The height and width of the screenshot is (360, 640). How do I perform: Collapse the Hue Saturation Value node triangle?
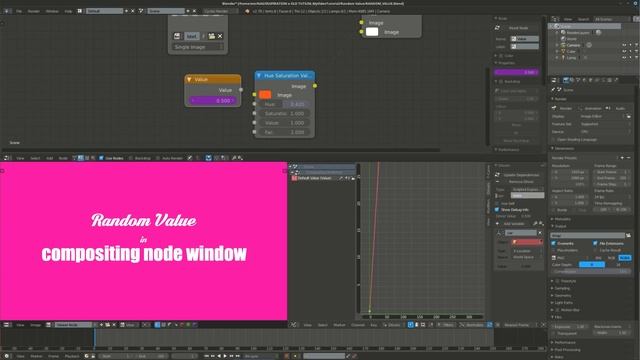point(259,76)
